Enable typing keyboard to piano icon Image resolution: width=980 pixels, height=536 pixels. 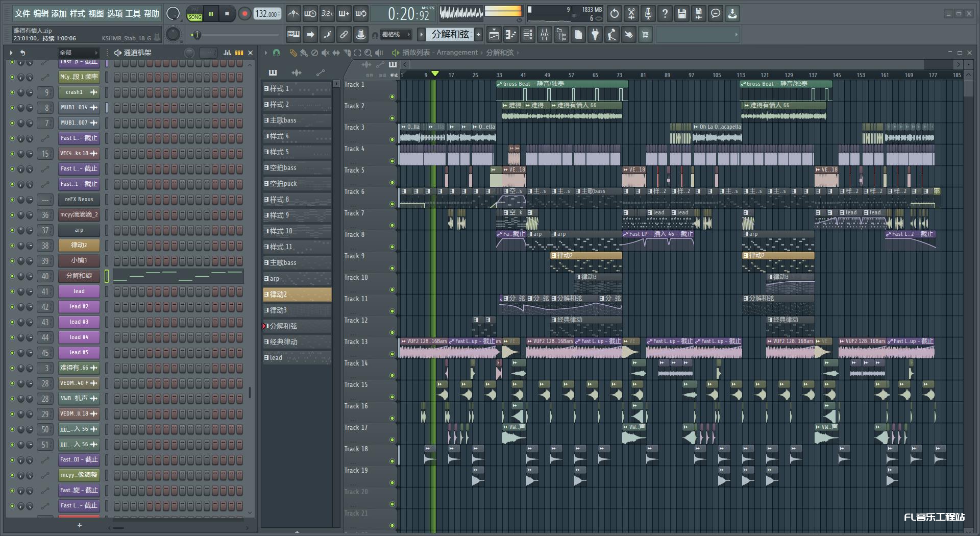(293, 35)
